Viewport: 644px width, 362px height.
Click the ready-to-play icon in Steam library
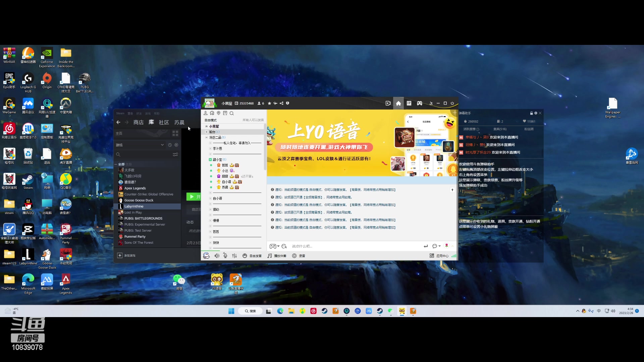click(176, 145)
